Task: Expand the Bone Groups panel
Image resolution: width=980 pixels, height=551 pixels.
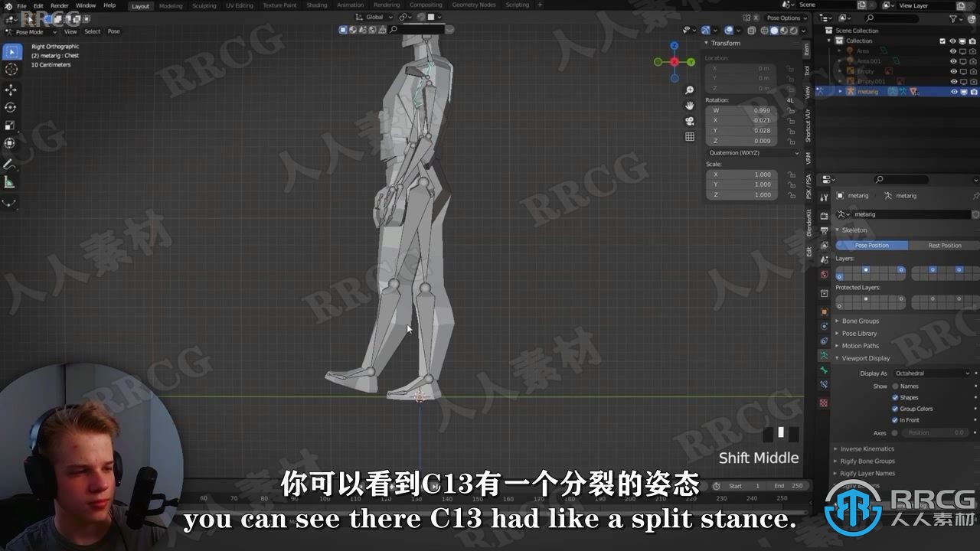Action: 860,321
